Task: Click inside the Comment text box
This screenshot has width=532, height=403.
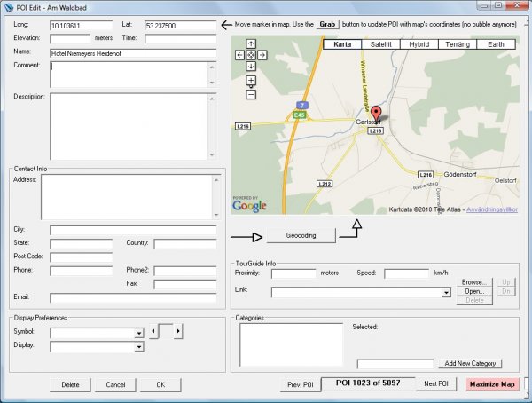Action: [129, 75]
